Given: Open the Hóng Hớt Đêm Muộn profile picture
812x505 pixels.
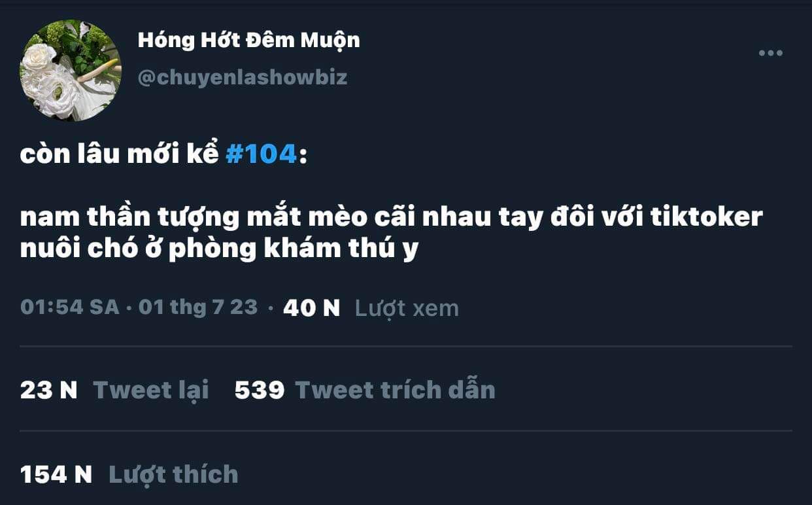Looking at the screenshot, I should 71,70.
